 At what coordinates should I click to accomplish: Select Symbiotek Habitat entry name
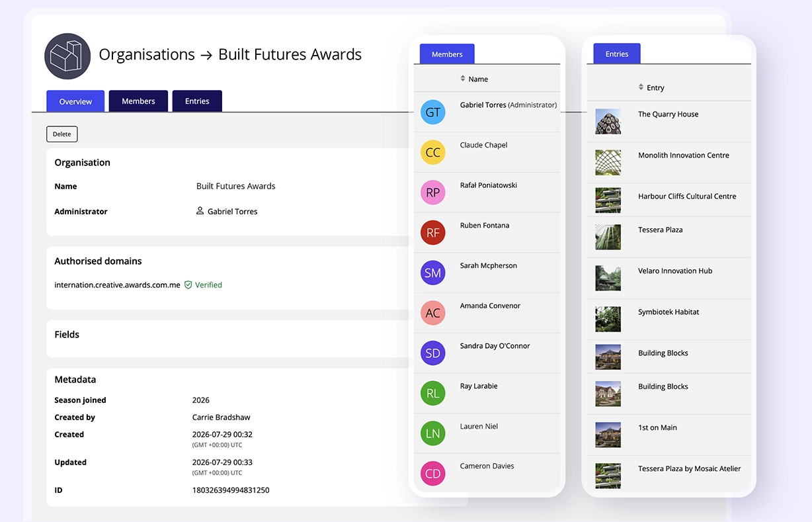coord(669,312)
